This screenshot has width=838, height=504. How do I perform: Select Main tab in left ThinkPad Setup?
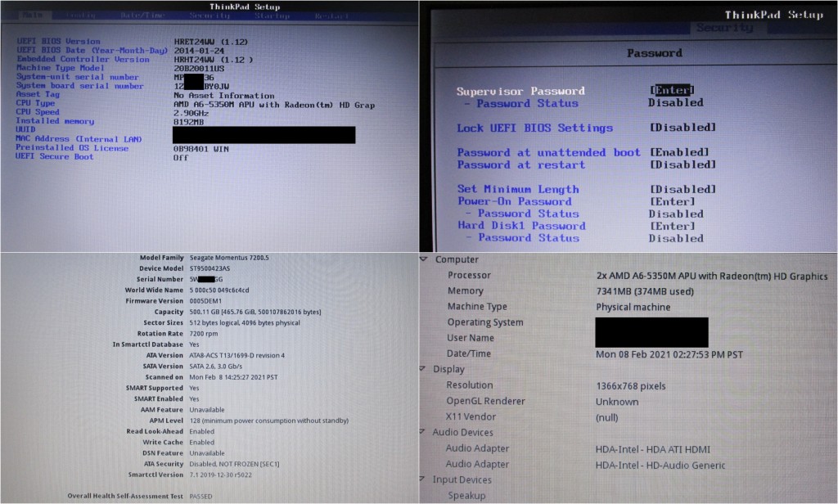32,16
